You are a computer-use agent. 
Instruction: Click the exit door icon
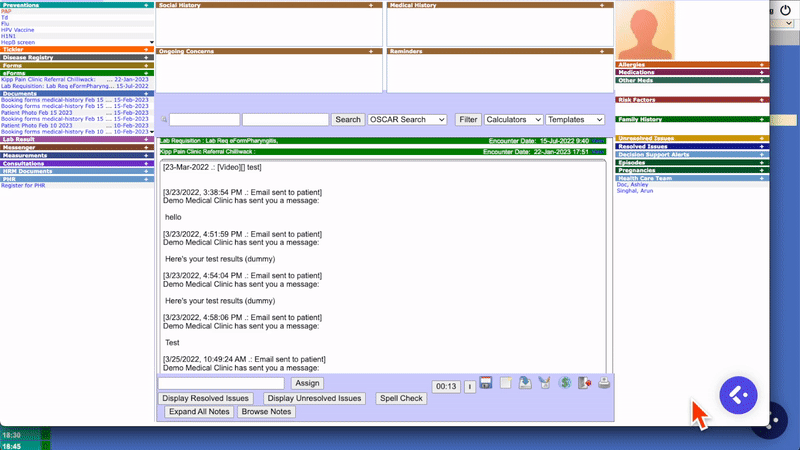pyautogui.click(x=585, y=383)
